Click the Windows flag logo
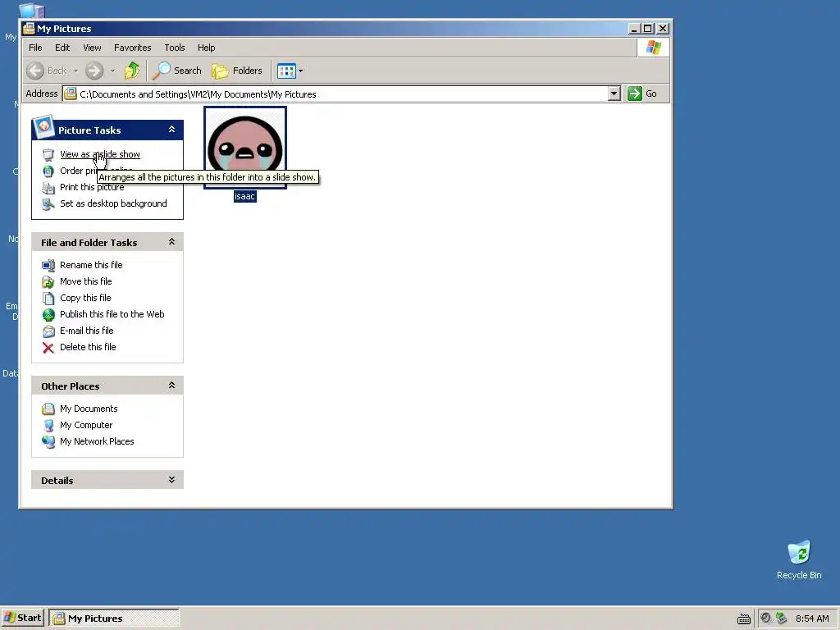The height and width of the screenshot is (630, 840). [653, 48]
